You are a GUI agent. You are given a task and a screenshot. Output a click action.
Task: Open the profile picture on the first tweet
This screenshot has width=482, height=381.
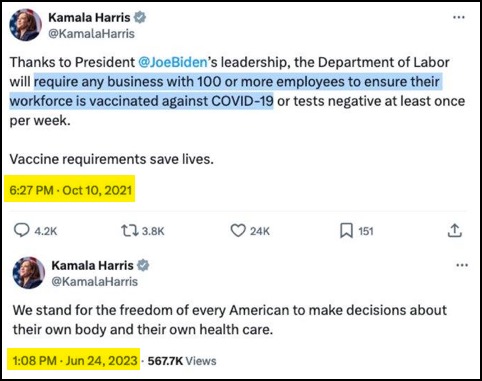(25, 25)
